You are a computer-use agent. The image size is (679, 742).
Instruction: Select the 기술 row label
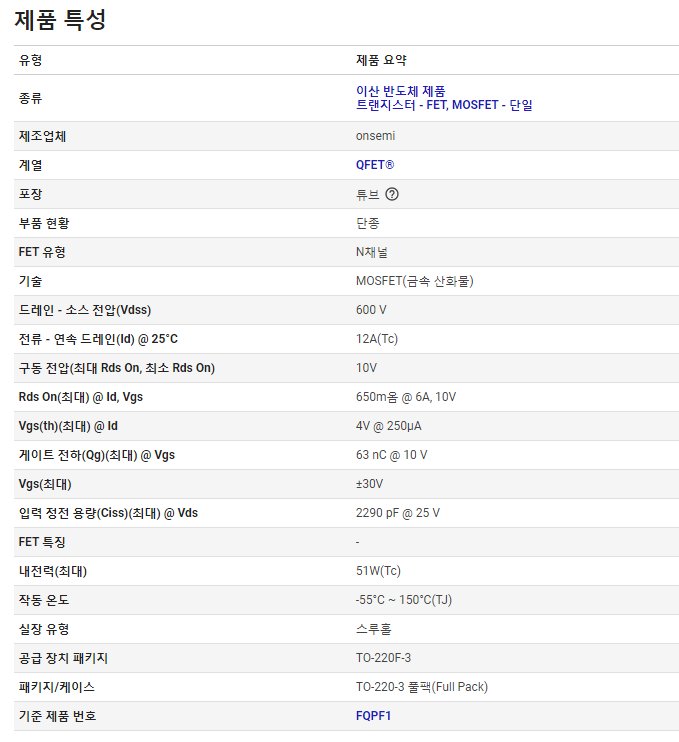pos(30,281)
